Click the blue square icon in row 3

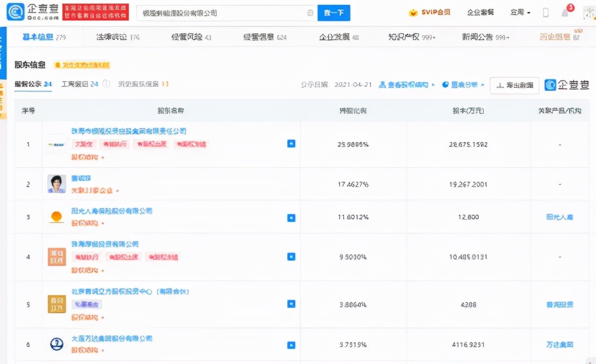pyautogui.click(x=291, y=218)
